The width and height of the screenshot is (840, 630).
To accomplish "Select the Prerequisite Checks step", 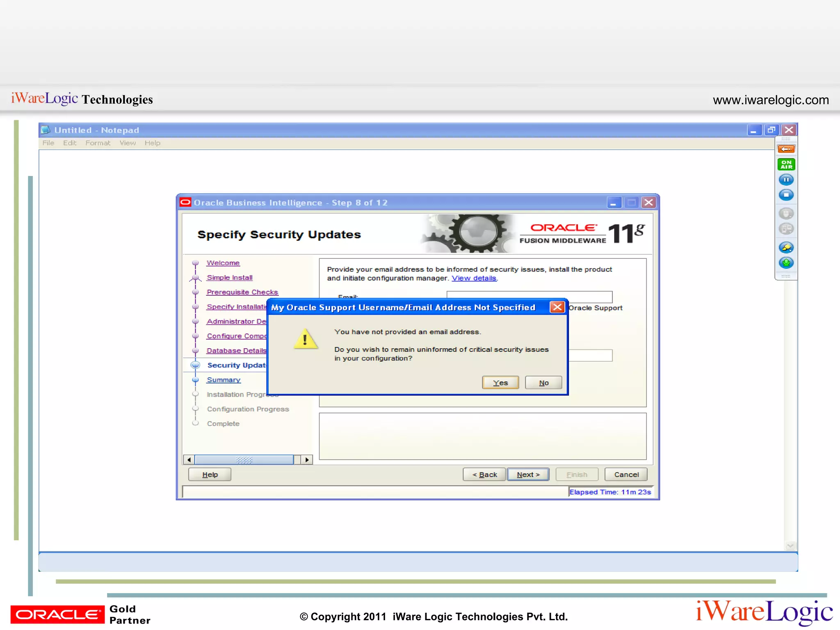I will pos(242,292).
